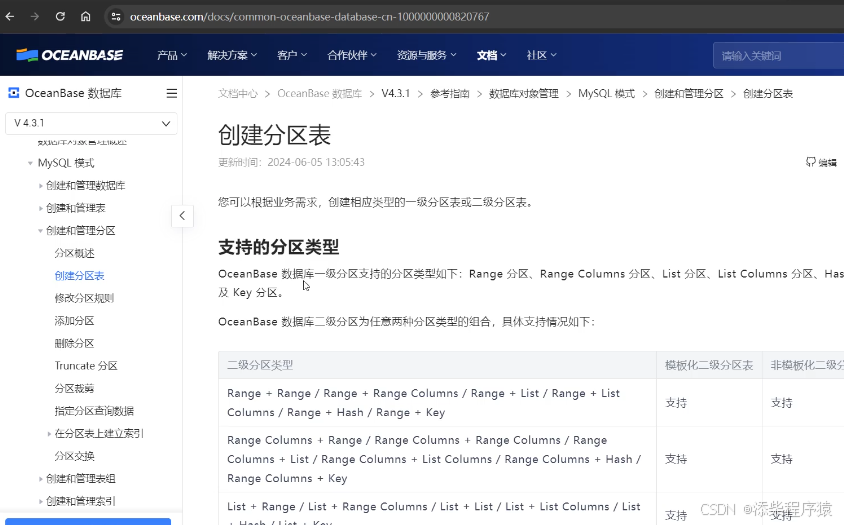Click 支持 in the Range + Range row
This screenshot has width=844, height=525.
[x=676, y=403]
